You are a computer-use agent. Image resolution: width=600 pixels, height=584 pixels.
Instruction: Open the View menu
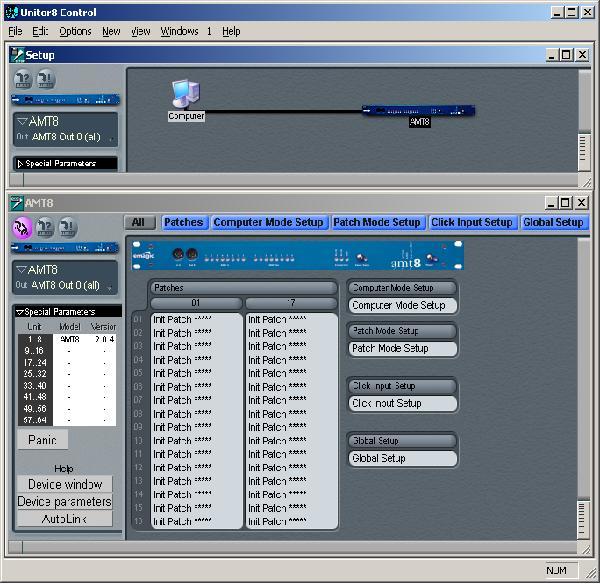pyautogui.click(x=140, y=31)
